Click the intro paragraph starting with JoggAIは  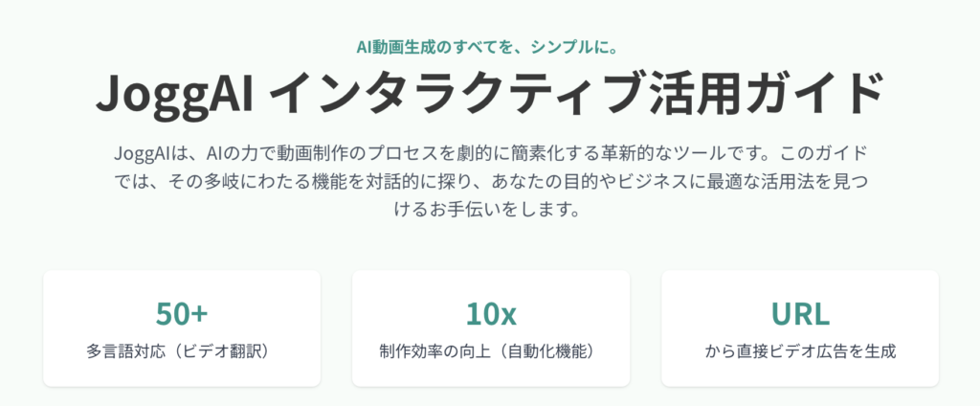point(491,181)
